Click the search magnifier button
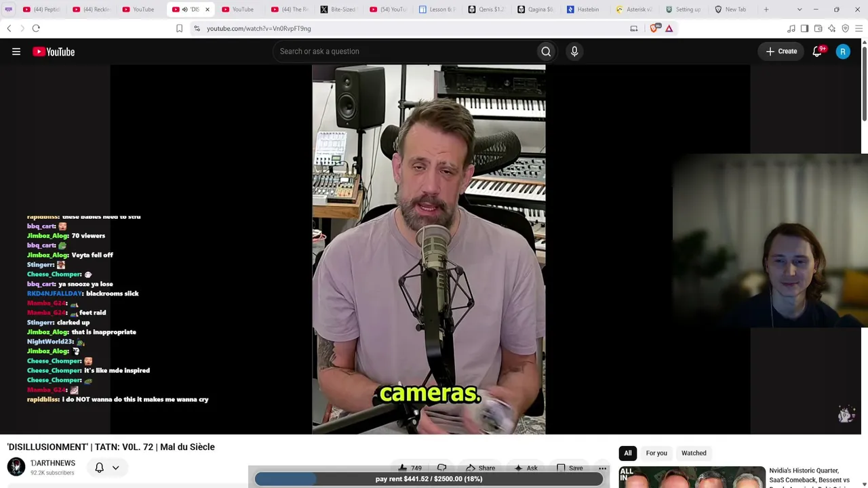868x488 pixels. tap(546, 52)
